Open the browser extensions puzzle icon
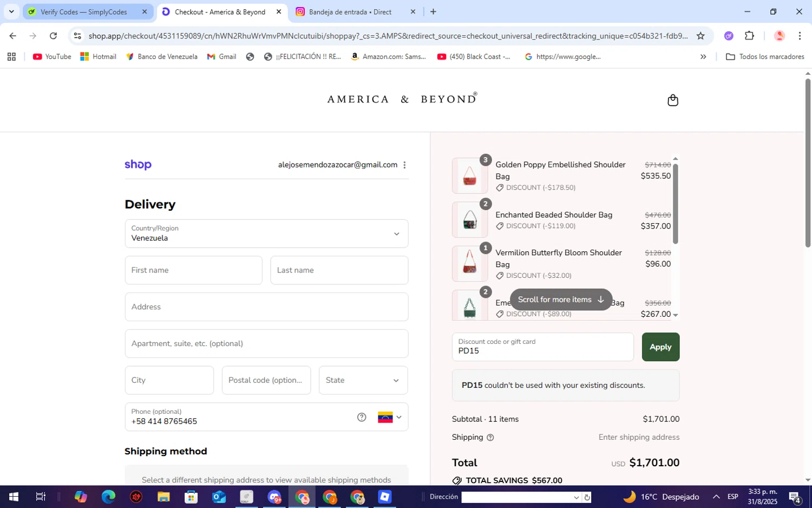This screenshot has height=508, width=812. [x=749, y=36]
